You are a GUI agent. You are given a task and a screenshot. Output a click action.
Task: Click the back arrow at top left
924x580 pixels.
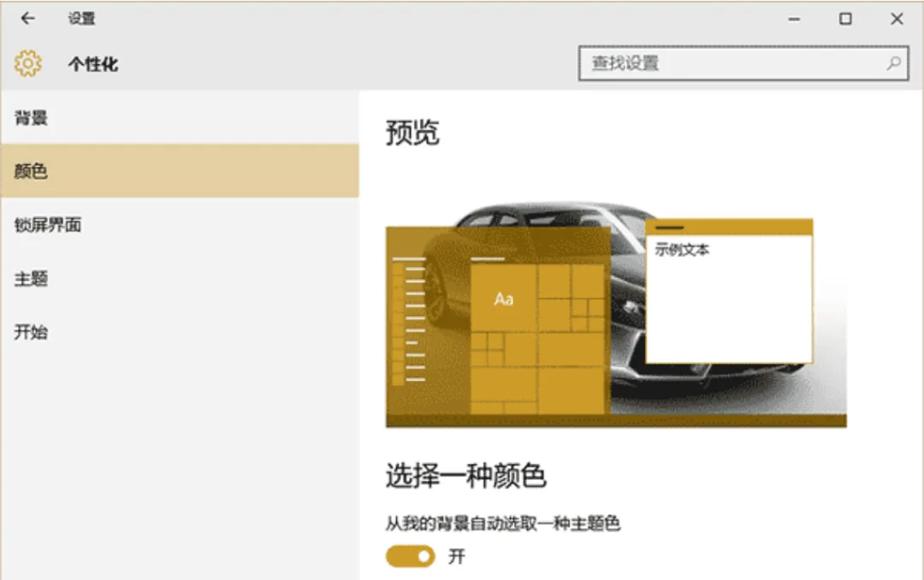point(27,18)
